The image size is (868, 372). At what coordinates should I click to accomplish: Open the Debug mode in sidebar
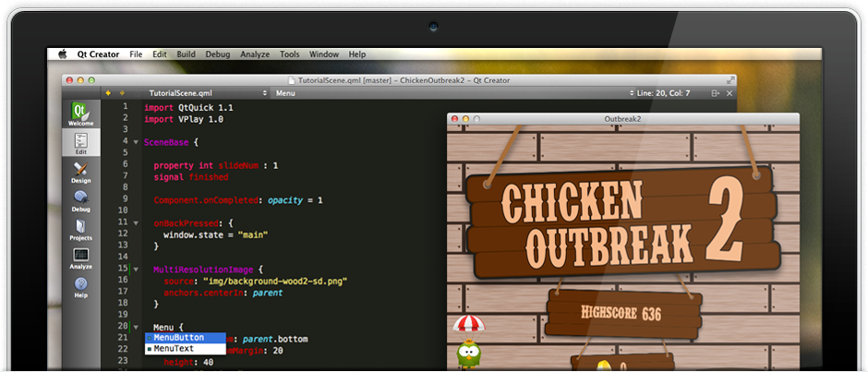[x=81, y=201]
